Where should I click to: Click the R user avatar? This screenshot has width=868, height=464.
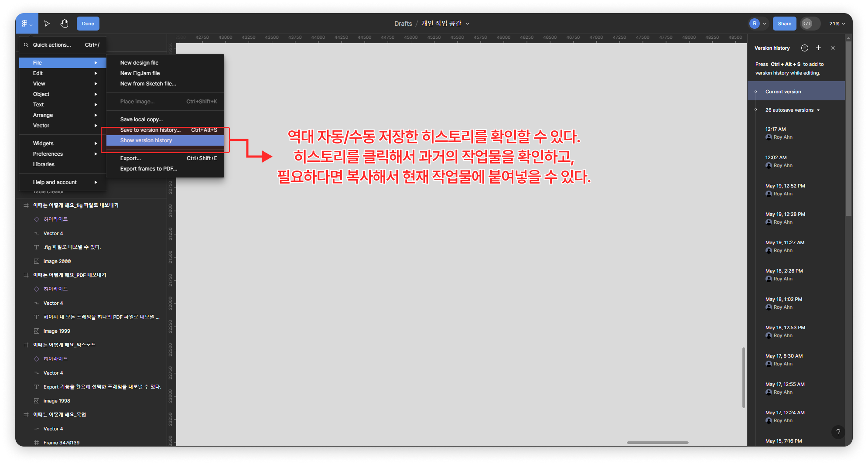point(755,24)
